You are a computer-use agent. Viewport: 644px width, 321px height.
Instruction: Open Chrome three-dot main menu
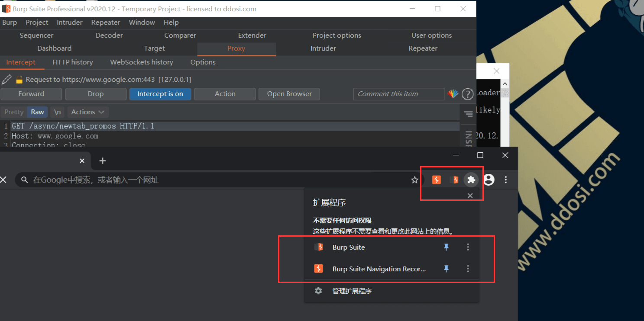pos(506,180)
